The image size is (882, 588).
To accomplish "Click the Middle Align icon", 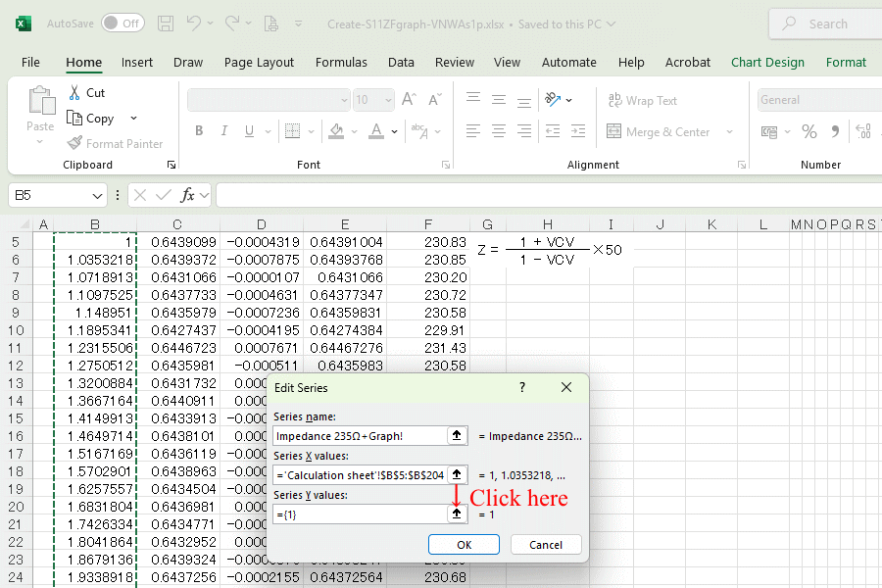I will point(499,100).
